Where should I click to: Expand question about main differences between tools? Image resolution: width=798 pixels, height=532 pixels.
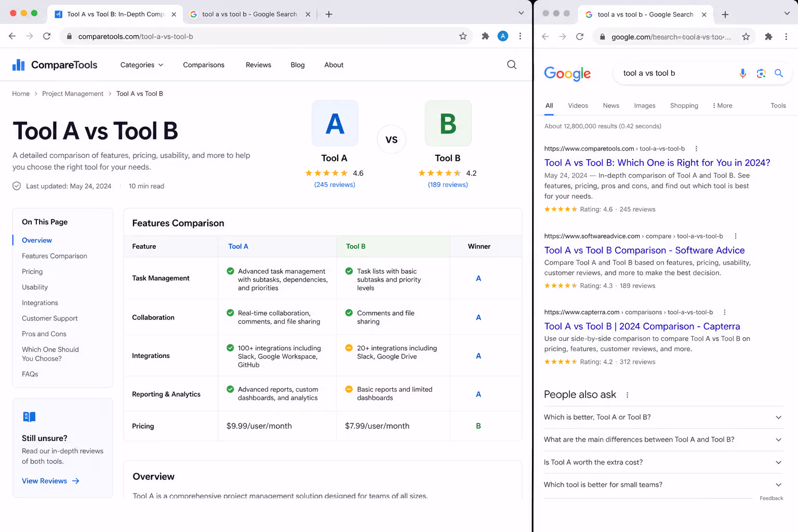[663, 440]
